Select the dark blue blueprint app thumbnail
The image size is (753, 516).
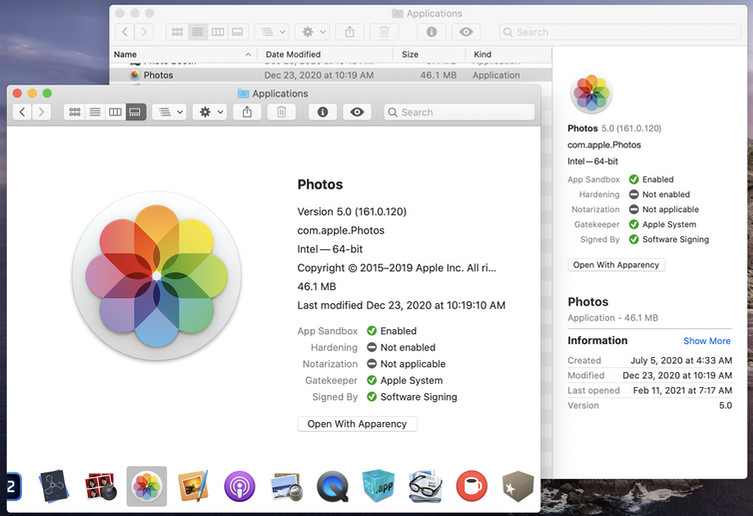tap(54, 486)
